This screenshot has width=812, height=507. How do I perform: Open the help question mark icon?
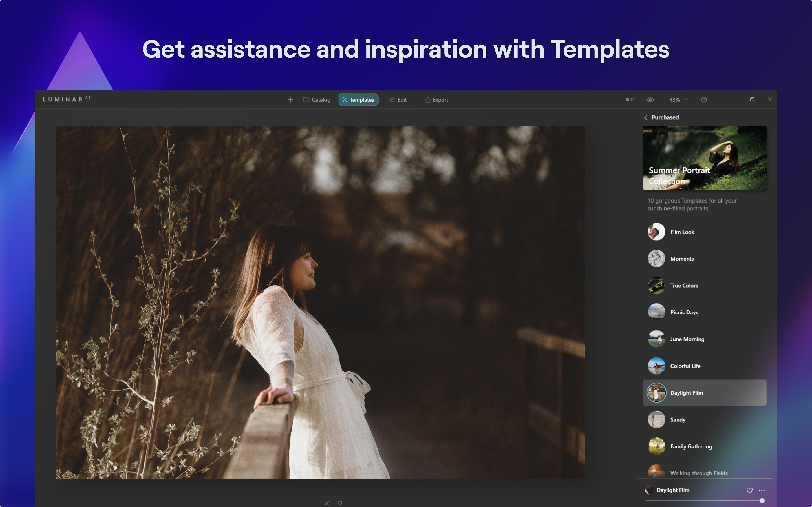704,100
